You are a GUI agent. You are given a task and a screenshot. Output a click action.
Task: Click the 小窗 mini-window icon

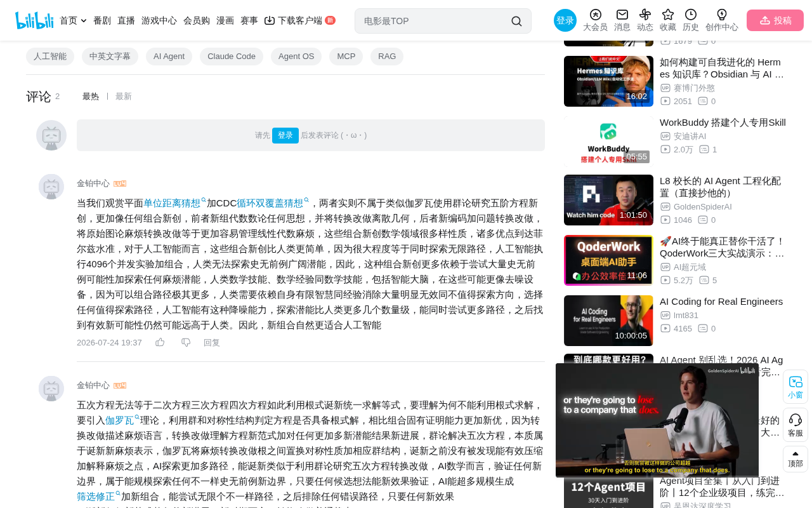796,382
